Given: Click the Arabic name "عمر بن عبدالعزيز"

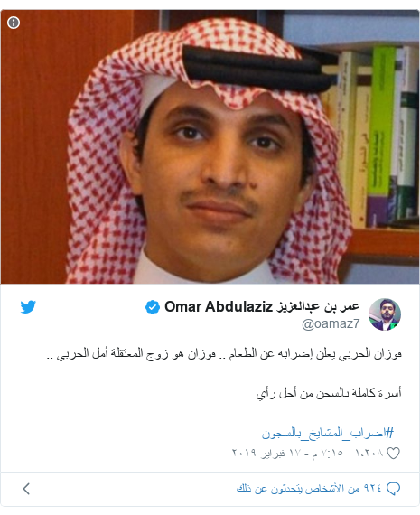Looking at the screenshot, I should [x=318, y=307].
